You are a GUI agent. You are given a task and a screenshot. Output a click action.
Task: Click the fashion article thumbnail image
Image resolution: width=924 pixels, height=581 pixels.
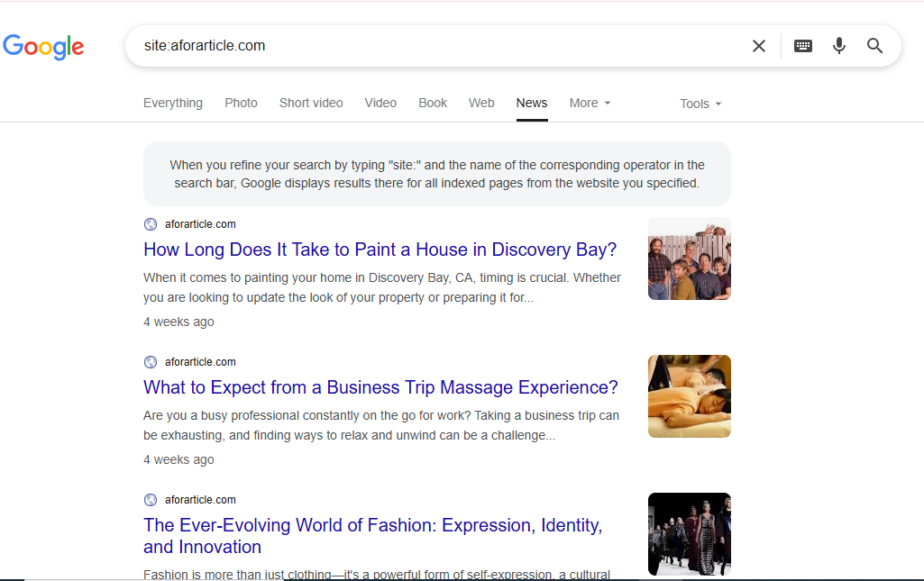[689, 533]
